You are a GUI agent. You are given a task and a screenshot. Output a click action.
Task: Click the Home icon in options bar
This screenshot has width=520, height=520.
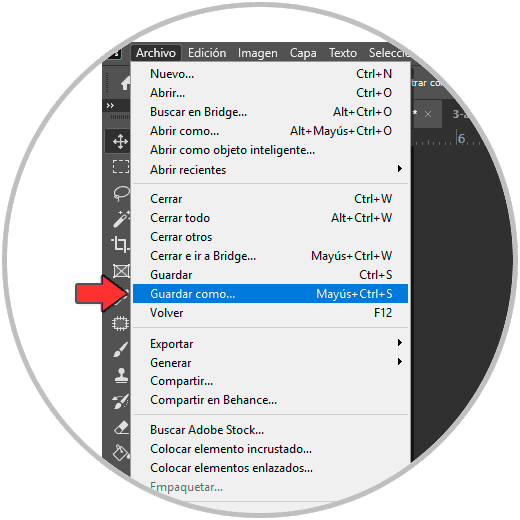pos(125,83)
